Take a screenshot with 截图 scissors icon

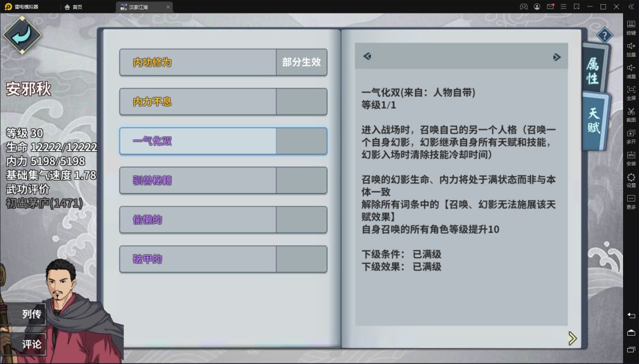631,115
